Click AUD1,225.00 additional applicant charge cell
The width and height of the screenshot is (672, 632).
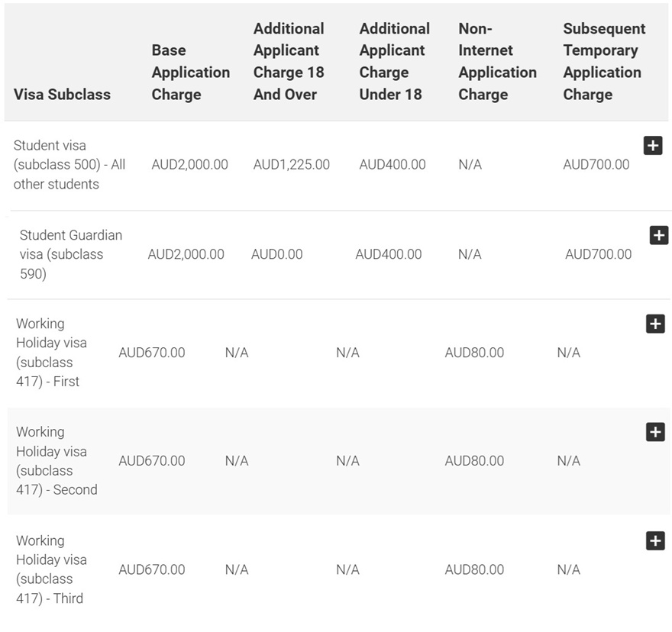click(291, 164)
